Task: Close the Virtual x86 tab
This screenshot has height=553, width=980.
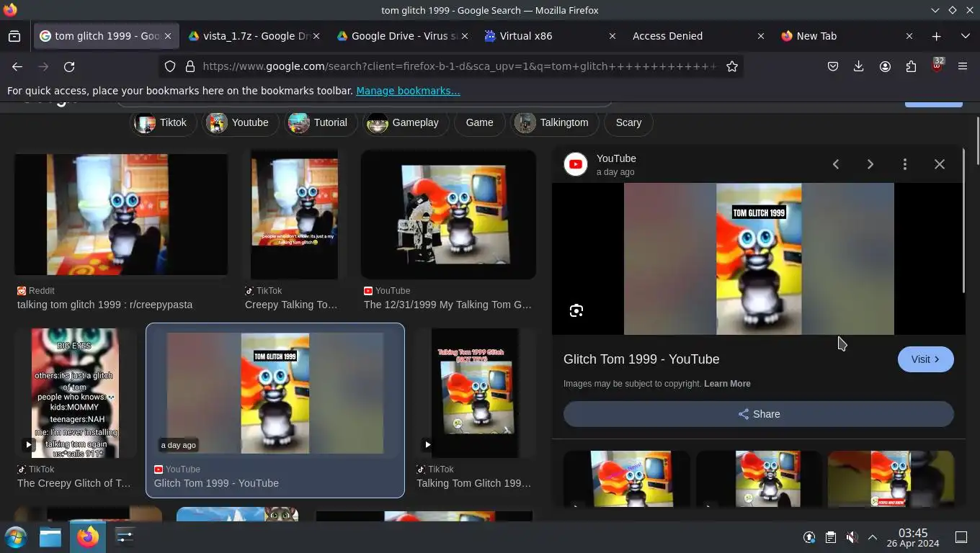Action: point(612,36)
